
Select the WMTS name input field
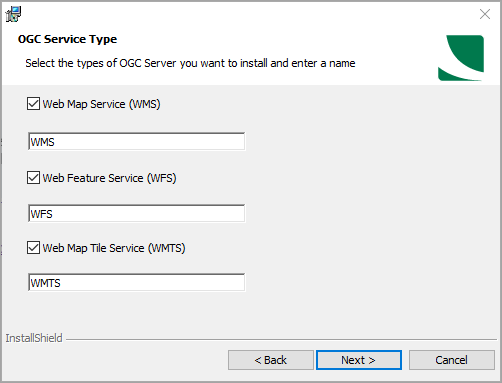pyautogui.click(x=137, y=282)
